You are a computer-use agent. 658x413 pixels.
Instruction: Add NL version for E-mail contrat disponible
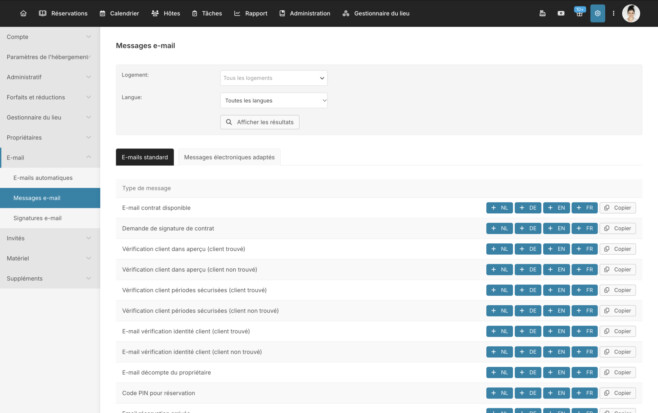pyautogui.click(x=499, y=208)
